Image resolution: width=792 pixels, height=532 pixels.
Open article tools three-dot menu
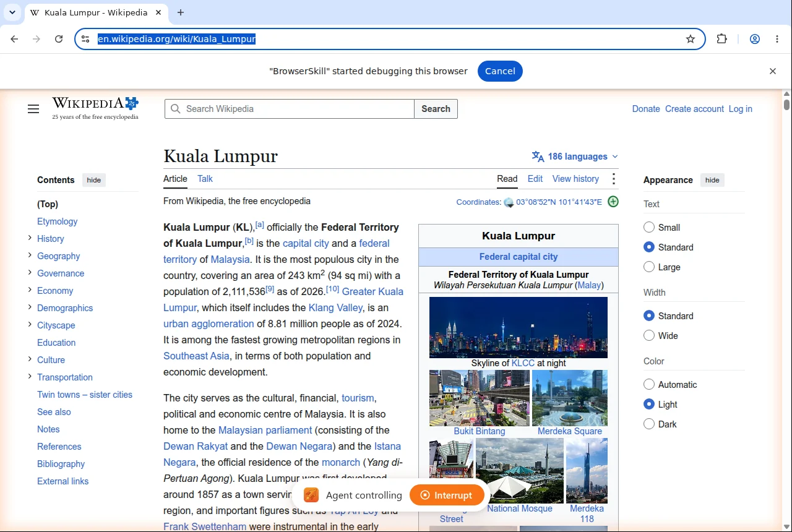pos(614,179)
